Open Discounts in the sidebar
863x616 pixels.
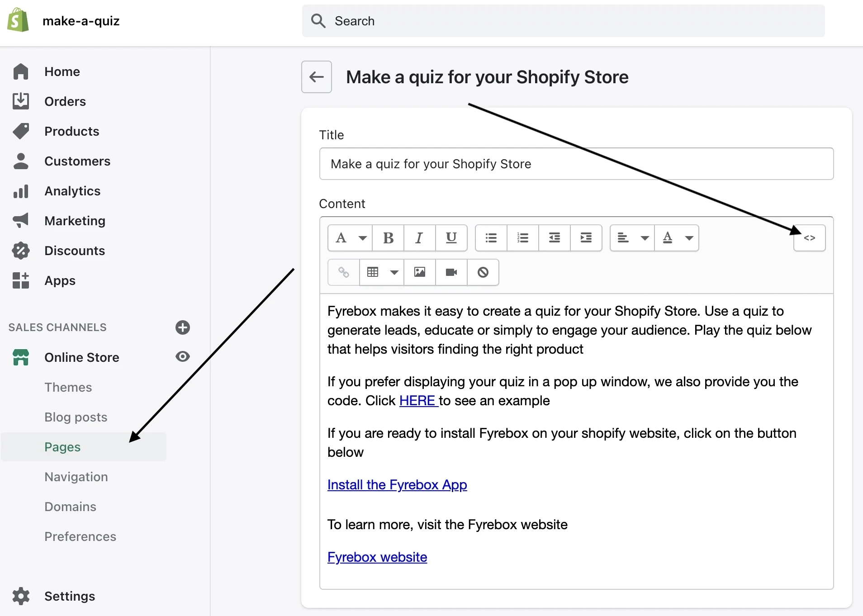click(75, 251)
